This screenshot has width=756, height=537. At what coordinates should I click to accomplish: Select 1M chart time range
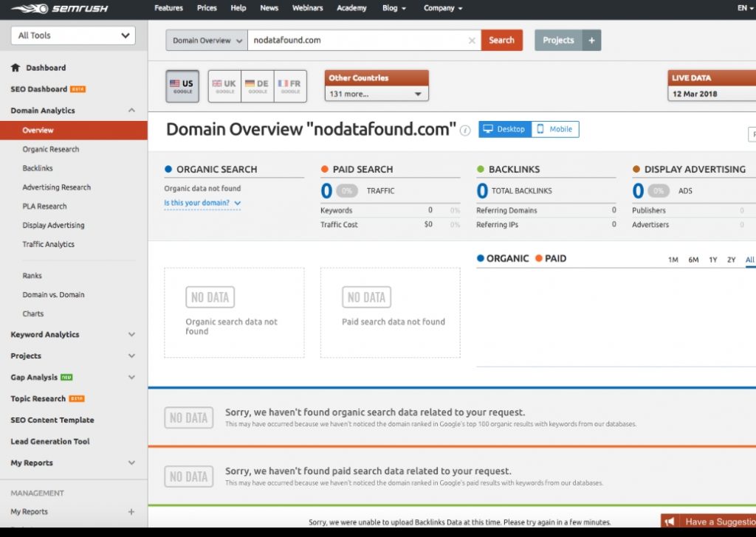tap(673, 260)
